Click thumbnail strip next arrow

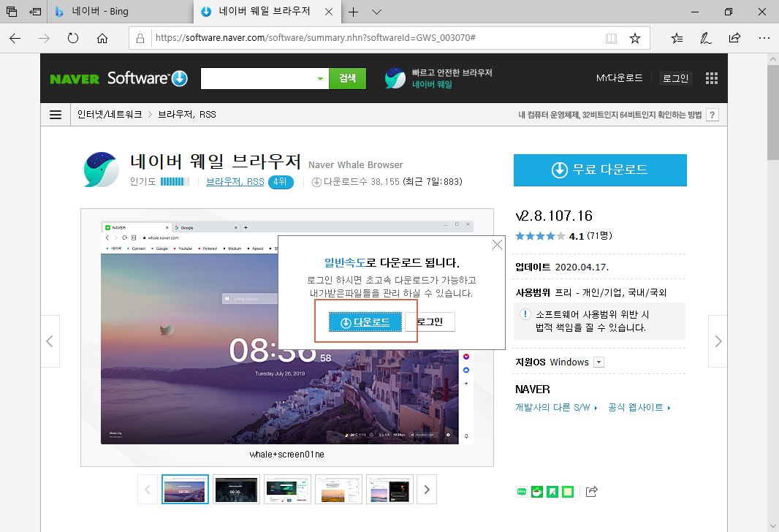coord(427,490)
